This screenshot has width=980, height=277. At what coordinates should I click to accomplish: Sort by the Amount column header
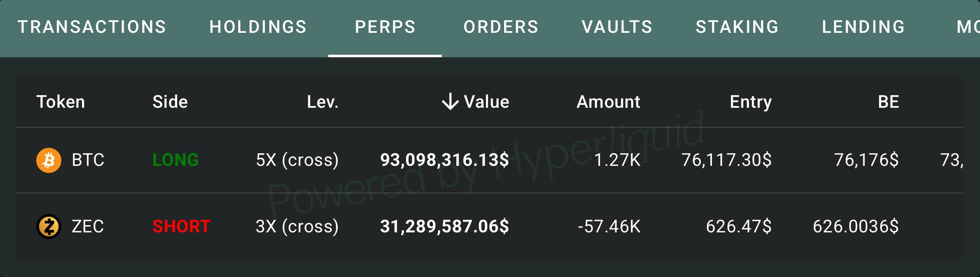[608, 102]
